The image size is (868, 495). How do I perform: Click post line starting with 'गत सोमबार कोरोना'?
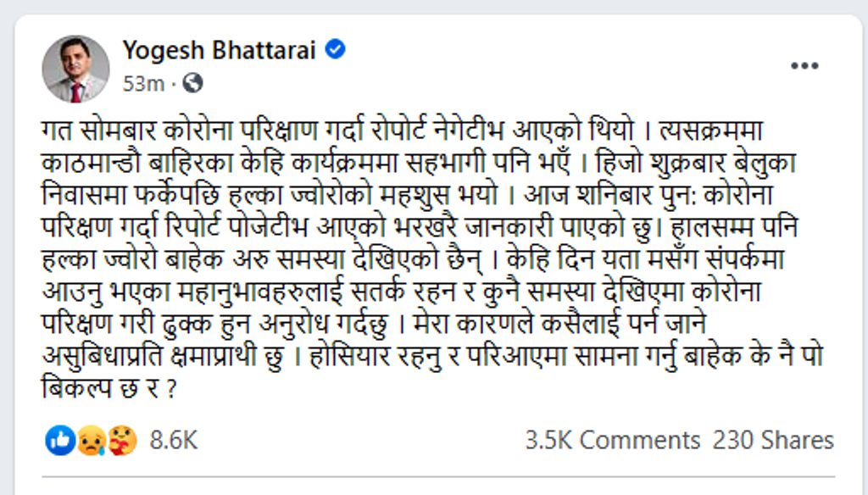[x=403, y=131]
